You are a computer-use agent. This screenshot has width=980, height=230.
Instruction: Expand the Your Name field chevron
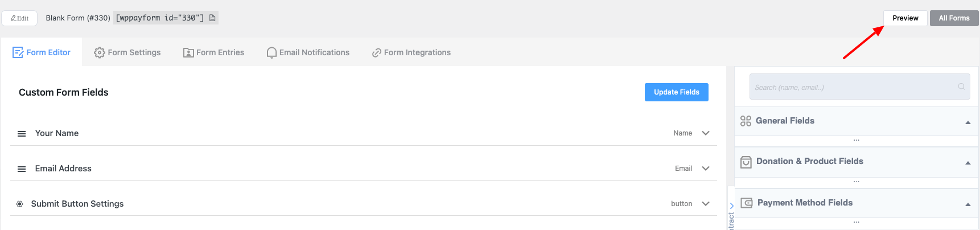point(706,133)
